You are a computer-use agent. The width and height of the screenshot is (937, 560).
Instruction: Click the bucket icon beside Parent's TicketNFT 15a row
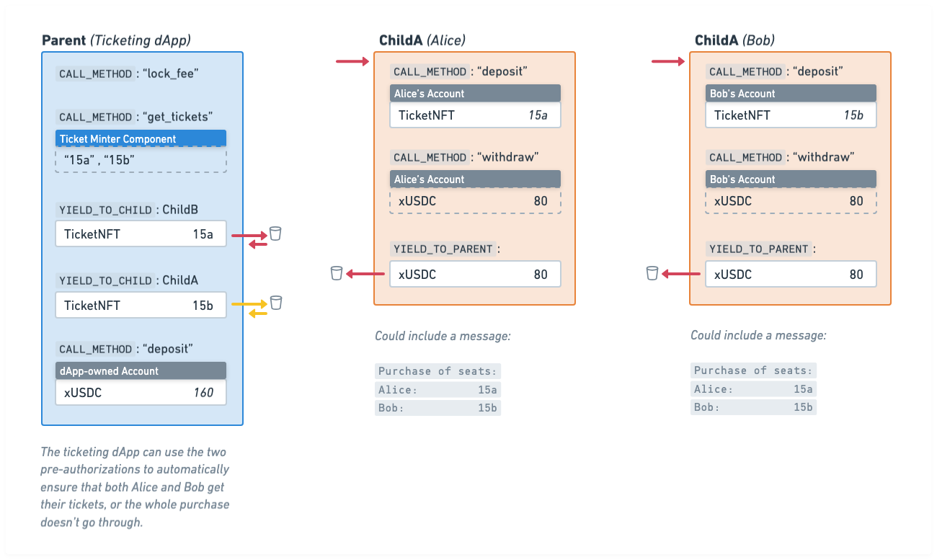point(275,234)
